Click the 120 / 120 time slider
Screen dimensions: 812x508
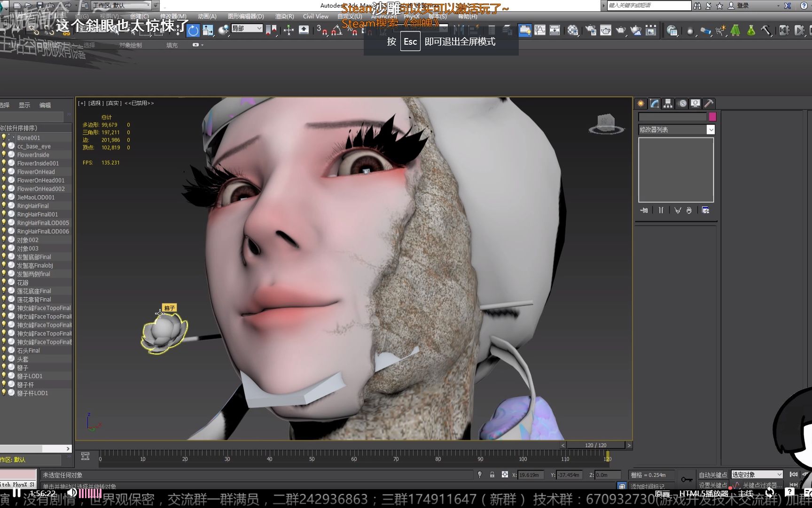(596, 445)
